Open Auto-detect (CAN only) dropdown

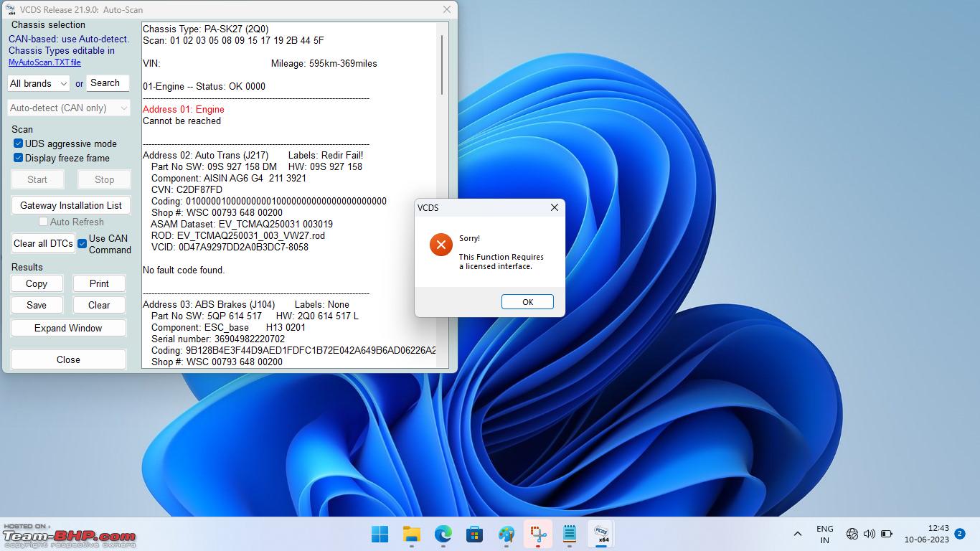pos(69,108)
